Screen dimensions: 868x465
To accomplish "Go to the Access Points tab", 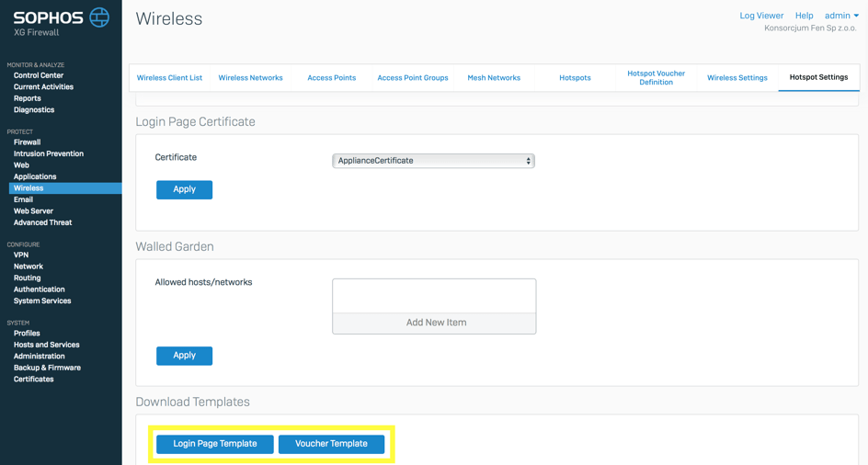I will click(x=331, y=78).
